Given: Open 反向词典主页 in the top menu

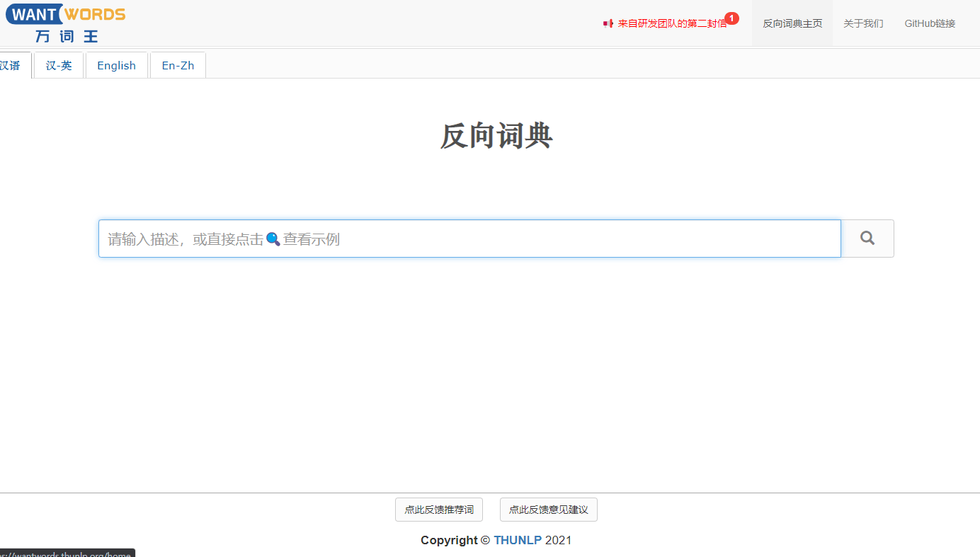Looking at the screenshot, I should tap(792, 23).
